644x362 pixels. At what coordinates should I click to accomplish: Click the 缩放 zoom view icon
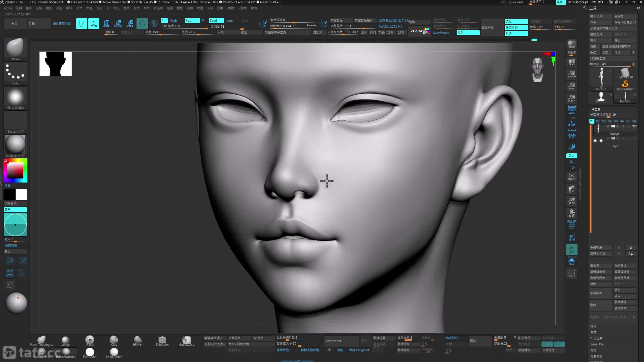pos(572,201)
